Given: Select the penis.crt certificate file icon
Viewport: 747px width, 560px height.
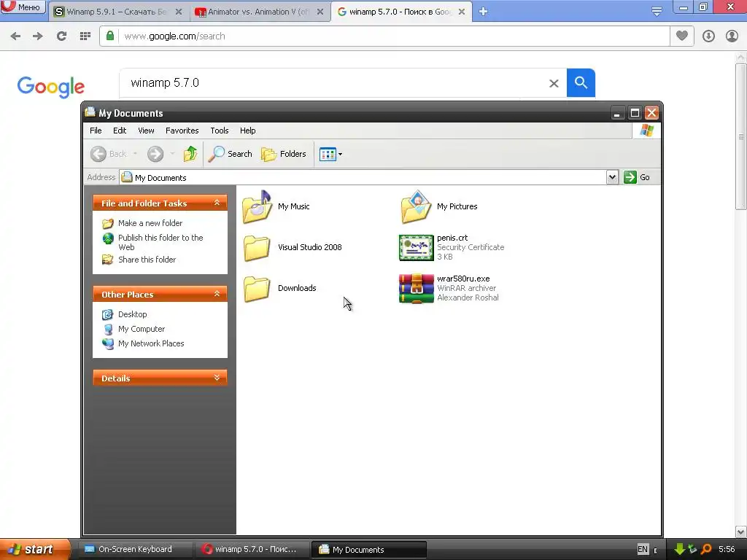Looking at the screenshot, I should point(416,248).
